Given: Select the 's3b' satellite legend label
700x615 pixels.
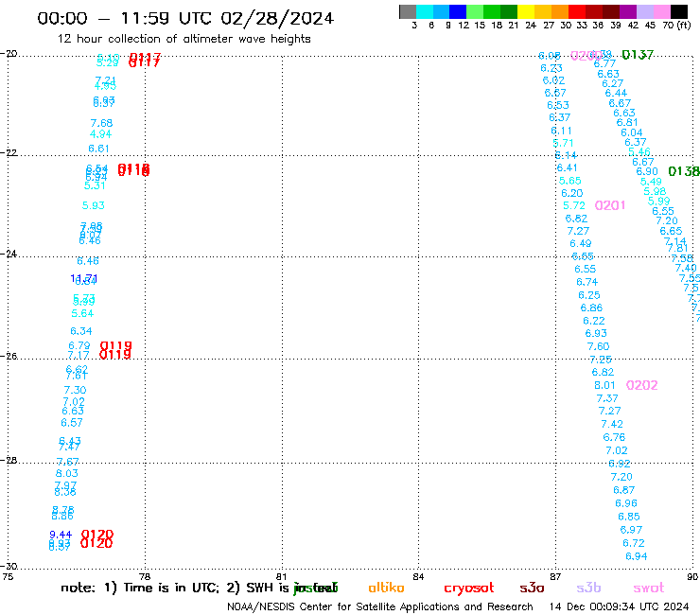Looking at the screenshot, I should 588,589.
